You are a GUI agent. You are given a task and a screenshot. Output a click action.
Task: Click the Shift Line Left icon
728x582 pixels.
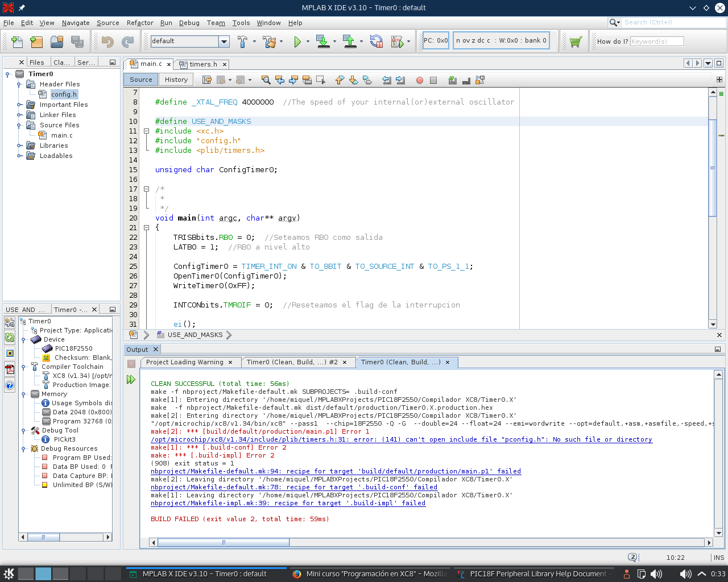tap(387, 80)
